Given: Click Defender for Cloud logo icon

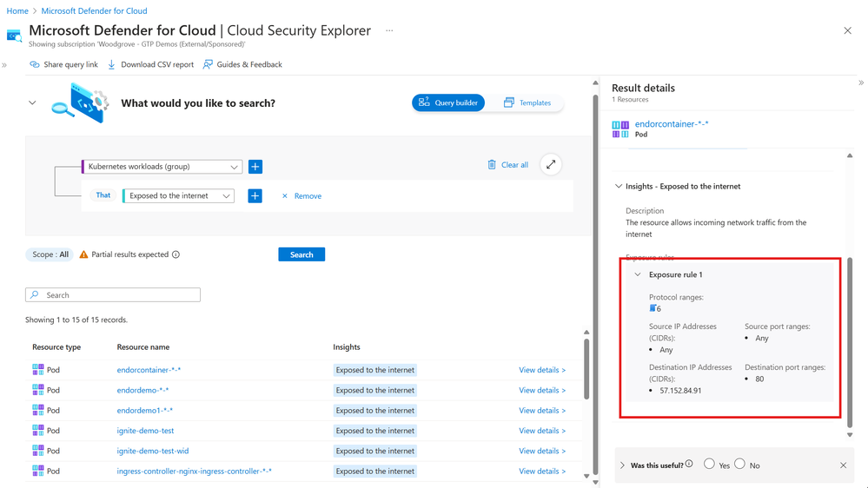Looking at the screenshot, I should click(15, 36).
